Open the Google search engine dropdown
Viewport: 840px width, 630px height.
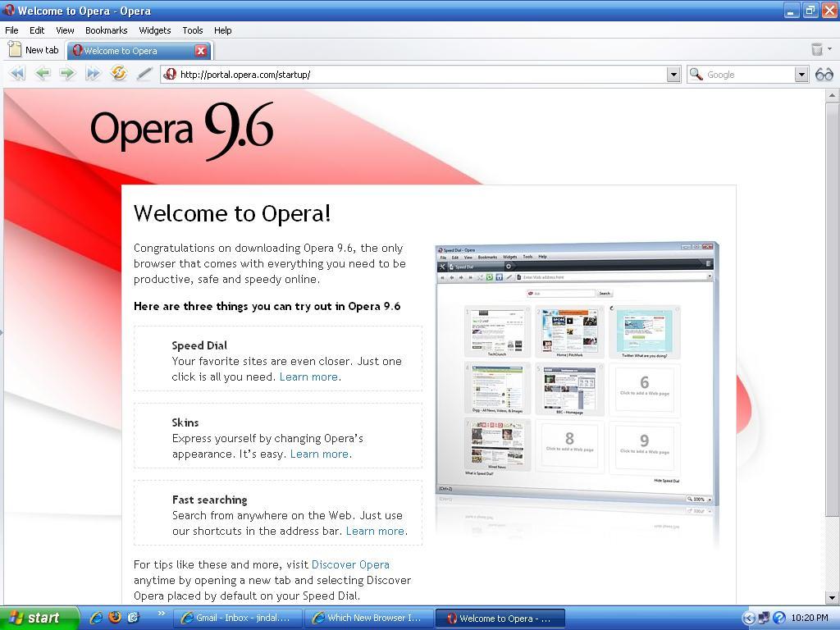click(x=801, y=75)
